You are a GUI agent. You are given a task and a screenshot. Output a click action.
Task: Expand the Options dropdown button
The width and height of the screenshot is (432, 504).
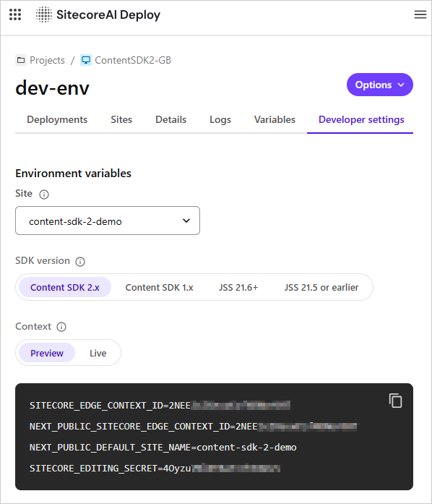coord(380,85)
